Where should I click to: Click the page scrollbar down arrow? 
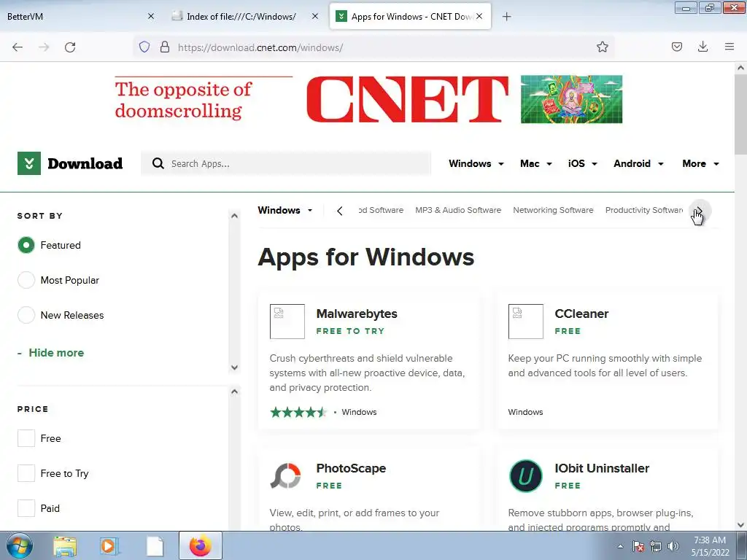[x=740, y=525]
